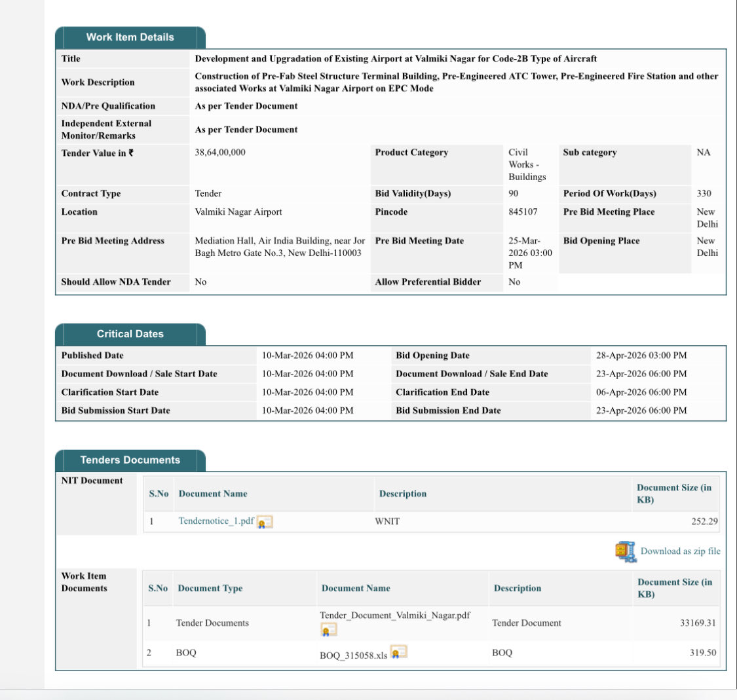This screenshot has width=737, height=700.
Task: Open the BOQ_315058.xls file name
Action: [x=354, y=655]
